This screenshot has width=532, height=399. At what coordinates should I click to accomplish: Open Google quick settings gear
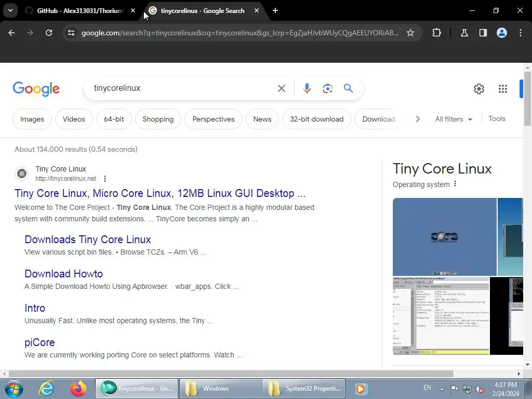coord(478,89)
